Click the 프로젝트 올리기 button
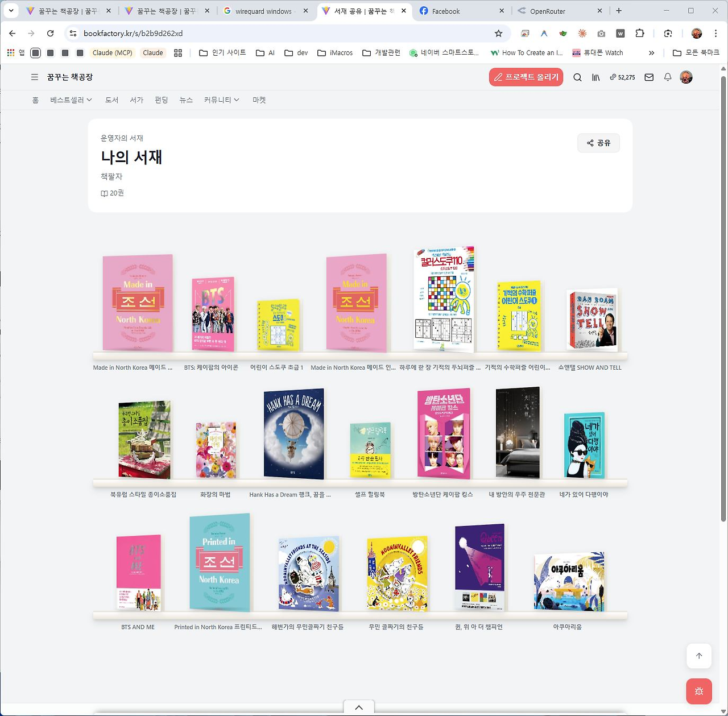This screenshot has width=728, height=716. 526,77
